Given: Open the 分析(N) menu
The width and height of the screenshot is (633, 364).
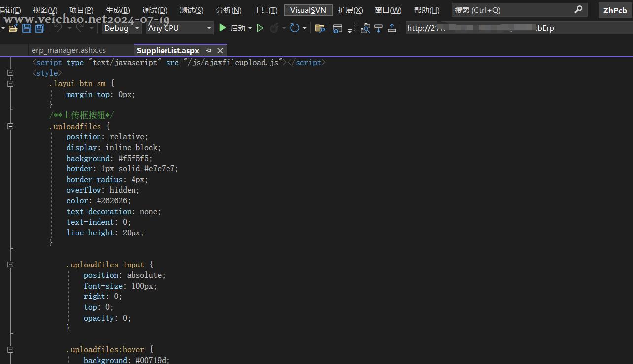Looking at the screenshot, I should click(229, 10).
